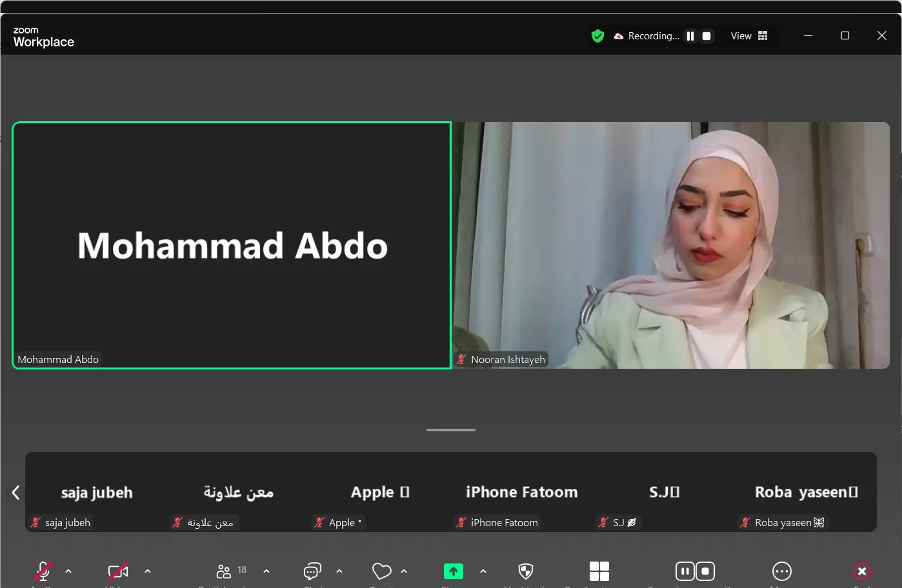Pause recording from bottom toolbar
The height and width of the screenshot is (588, 902).
685,571
